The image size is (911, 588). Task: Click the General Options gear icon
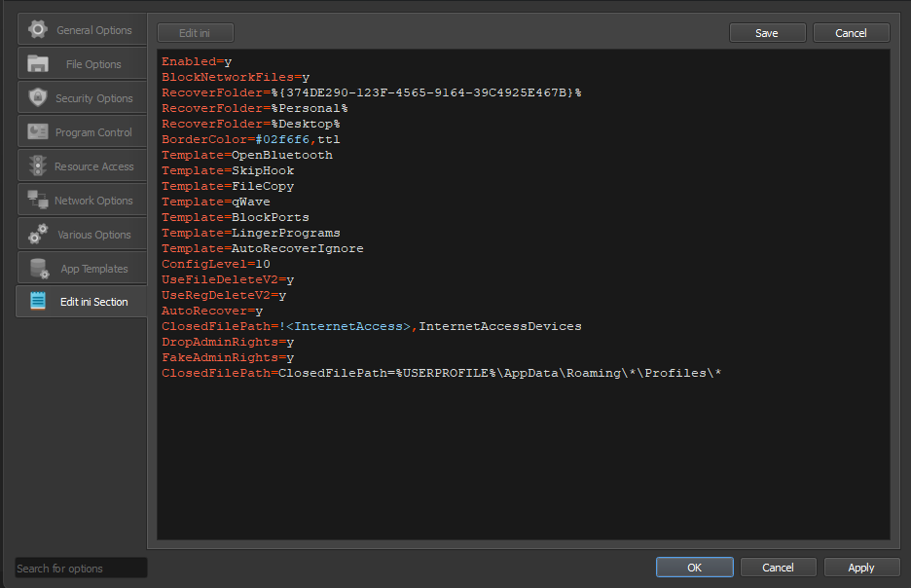(x=38, y=29)
